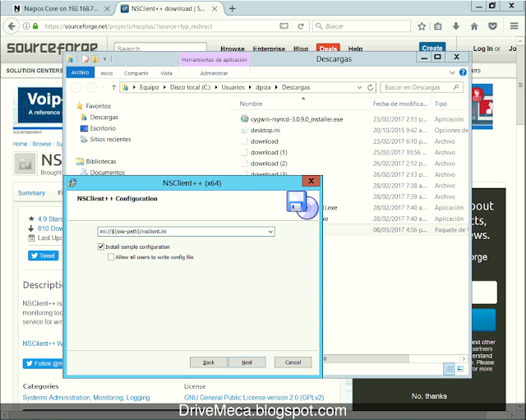Open Firefox hamburger menu
The width and height of the screenshot is (526, 420).
coord(514,26)
